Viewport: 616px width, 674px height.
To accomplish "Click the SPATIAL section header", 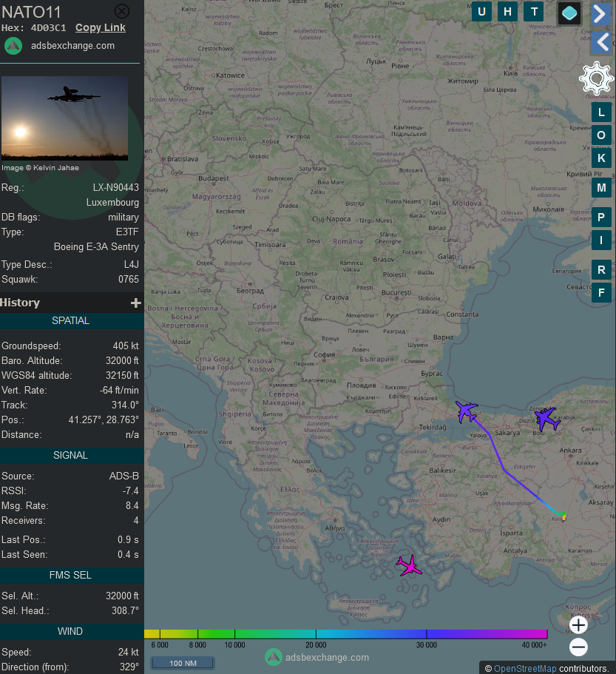I will click(70, 320).
